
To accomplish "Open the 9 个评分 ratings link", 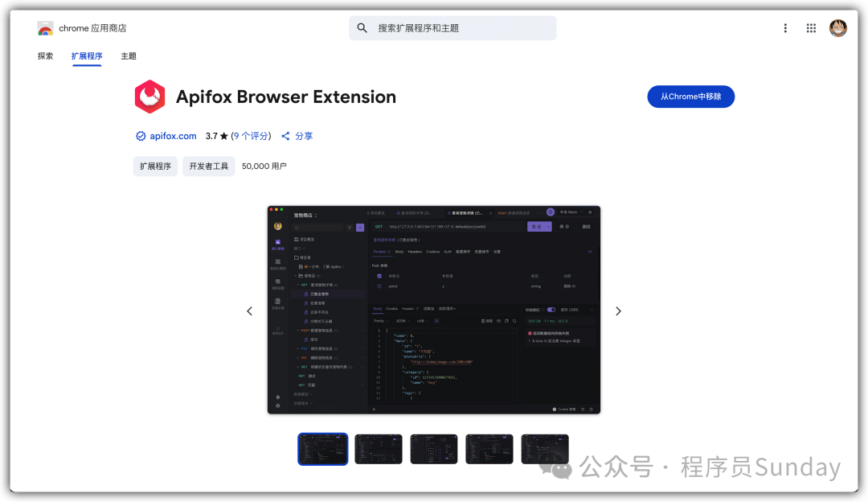I will tap(251, 136).
